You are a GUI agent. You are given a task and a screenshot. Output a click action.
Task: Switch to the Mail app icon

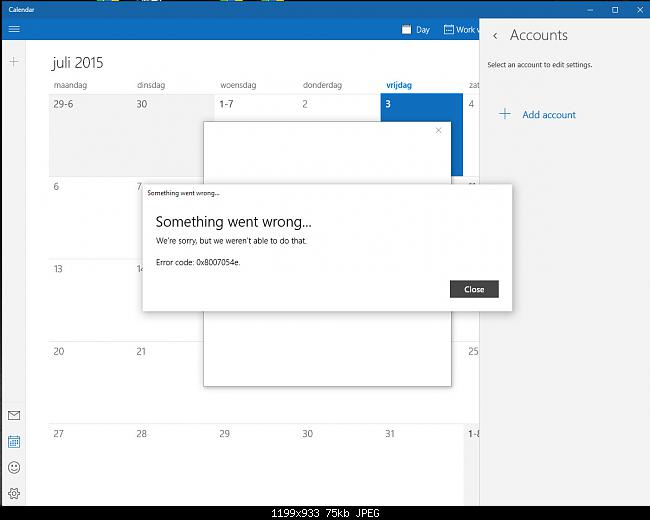click(14, 415)
